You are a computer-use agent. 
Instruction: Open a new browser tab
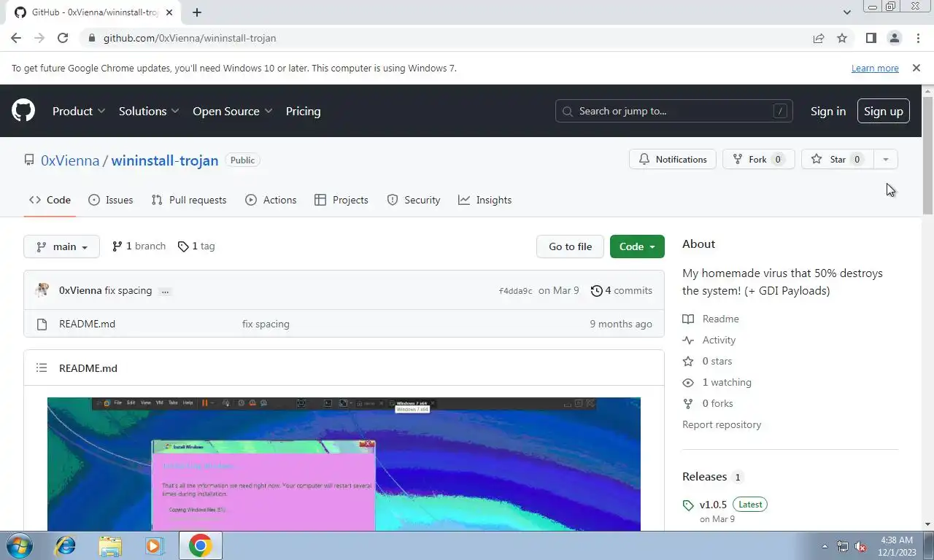click(197, 12)
